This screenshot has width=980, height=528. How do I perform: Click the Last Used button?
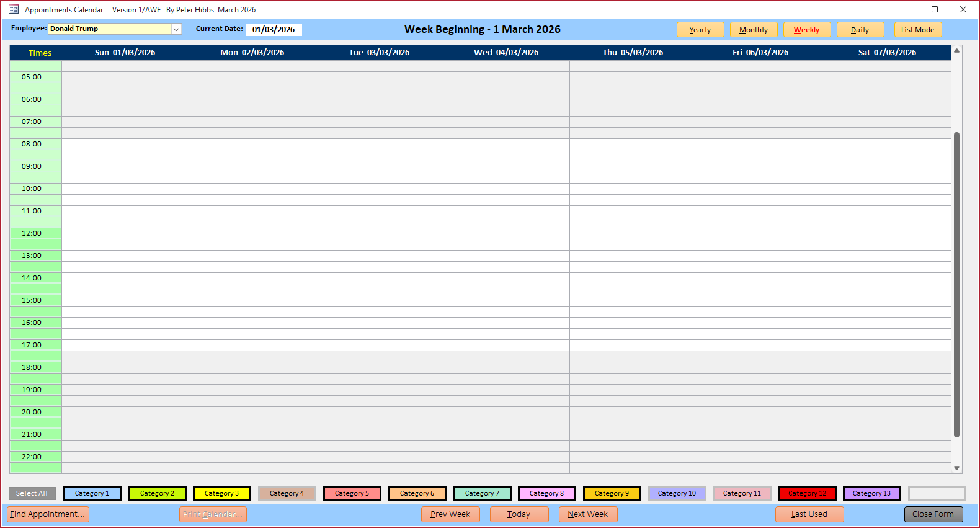(x=809, y=514)
